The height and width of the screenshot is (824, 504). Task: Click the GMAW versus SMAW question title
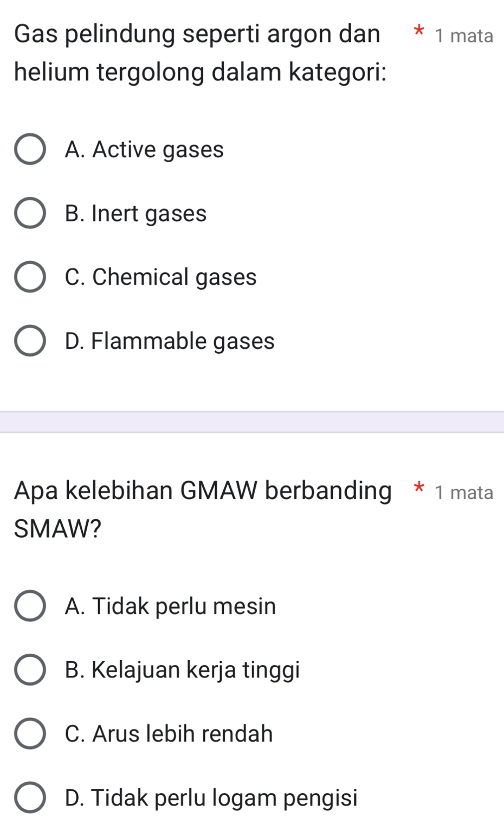[x=203, y=509]
